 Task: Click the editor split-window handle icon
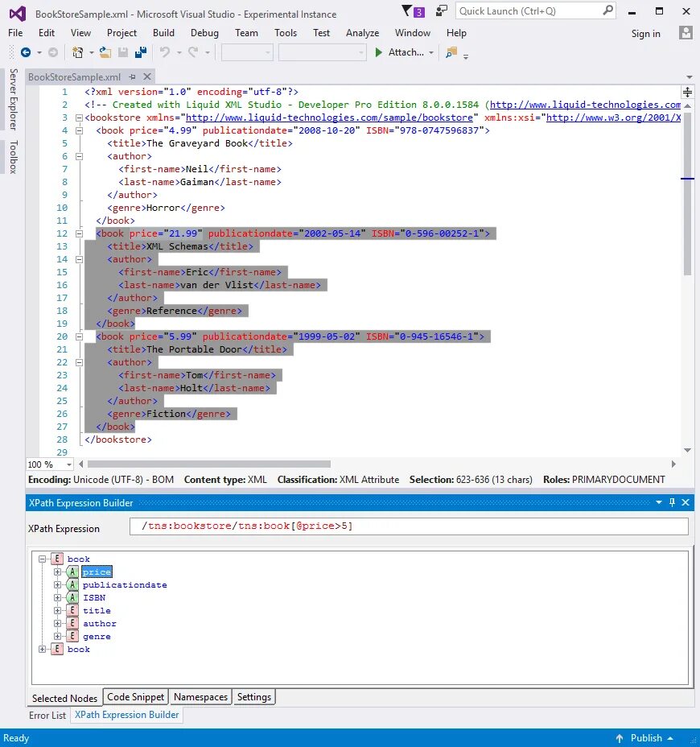(687, 92)
